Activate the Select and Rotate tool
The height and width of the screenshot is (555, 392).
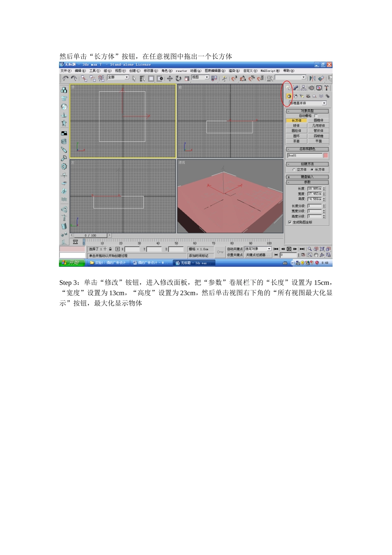pos(178,79)
